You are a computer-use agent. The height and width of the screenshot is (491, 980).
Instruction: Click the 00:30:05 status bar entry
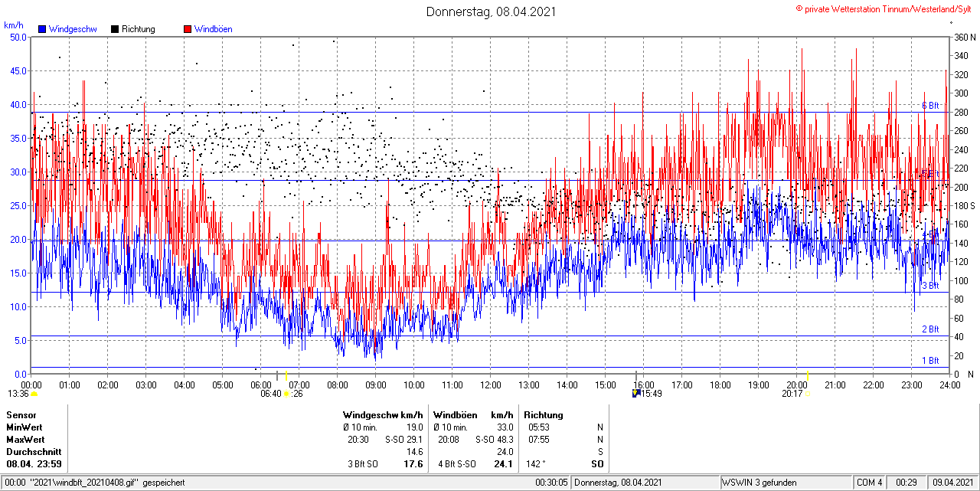pyautogui.click(x=551, y=483)
